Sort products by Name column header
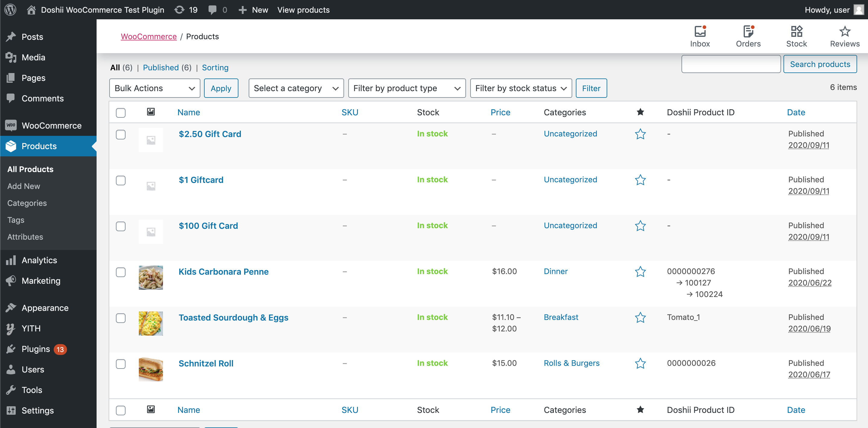868x428 pixels. click(x=189, y=112)
